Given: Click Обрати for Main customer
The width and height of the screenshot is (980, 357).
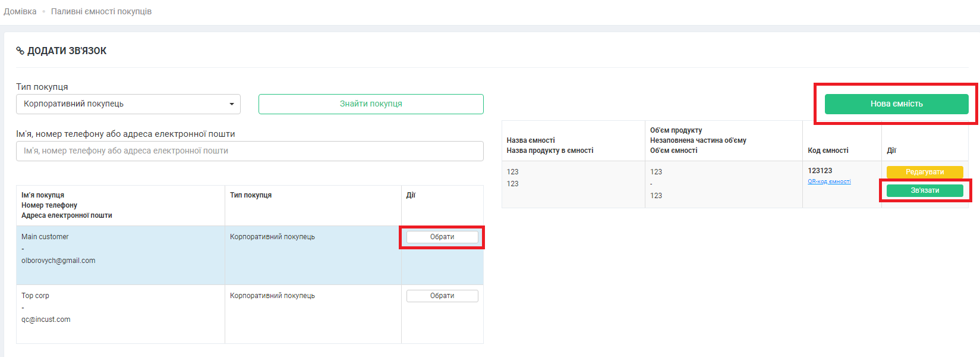Looking at the screenshot, I should pos(442,237).
